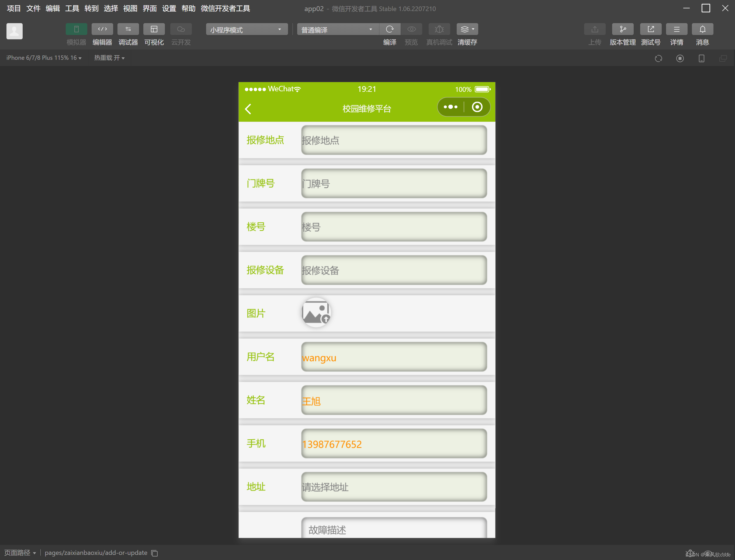Open the visualization (可视化) view
Image resolution: width=735 pixels, height=560 pixels.
(x=154, y=29)
